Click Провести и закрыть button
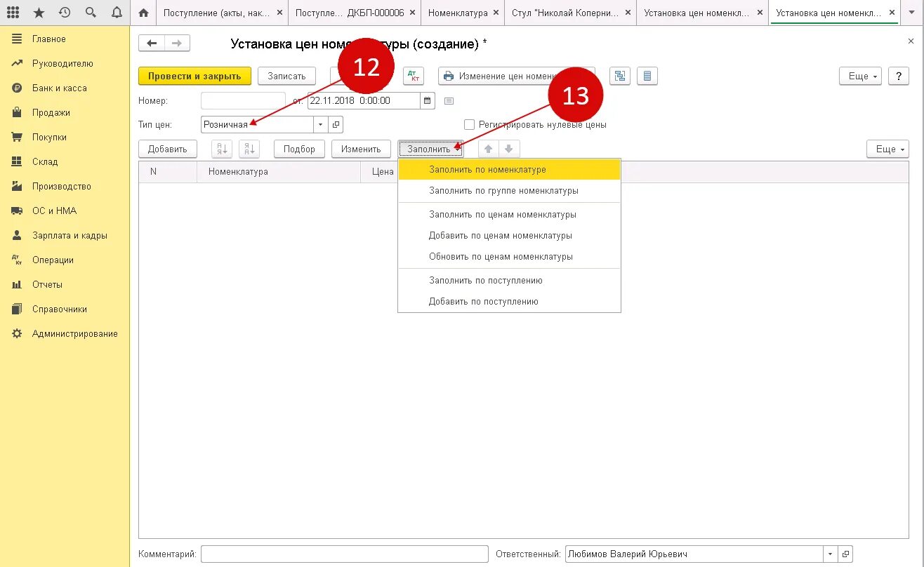924x567 pixels. (194, 76)
